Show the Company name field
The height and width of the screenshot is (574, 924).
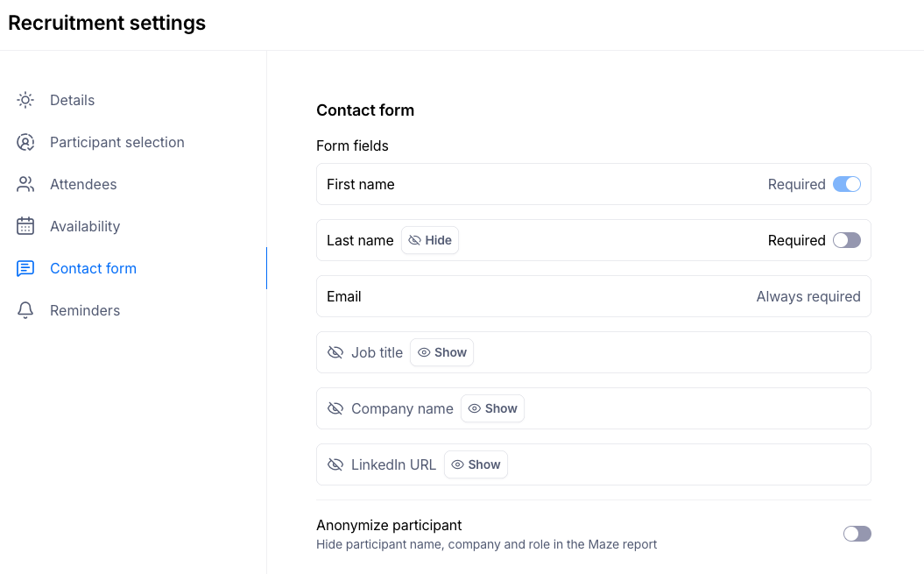coord(493,408)
